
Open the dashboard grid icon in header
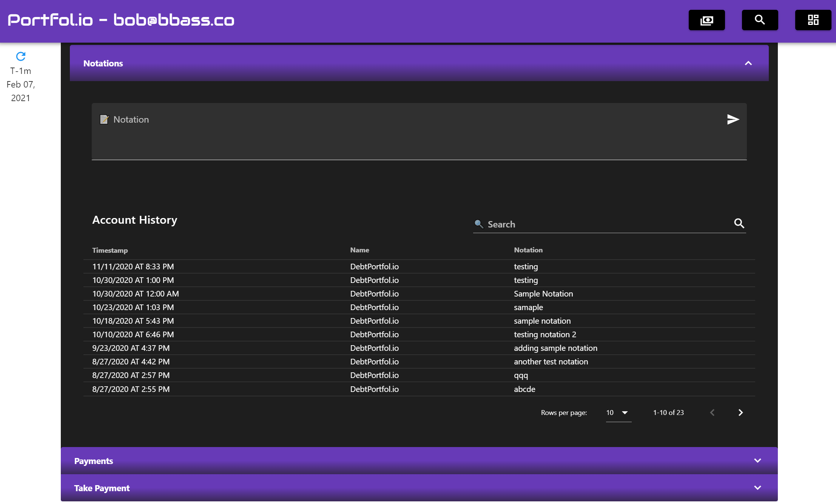(813, 20)
